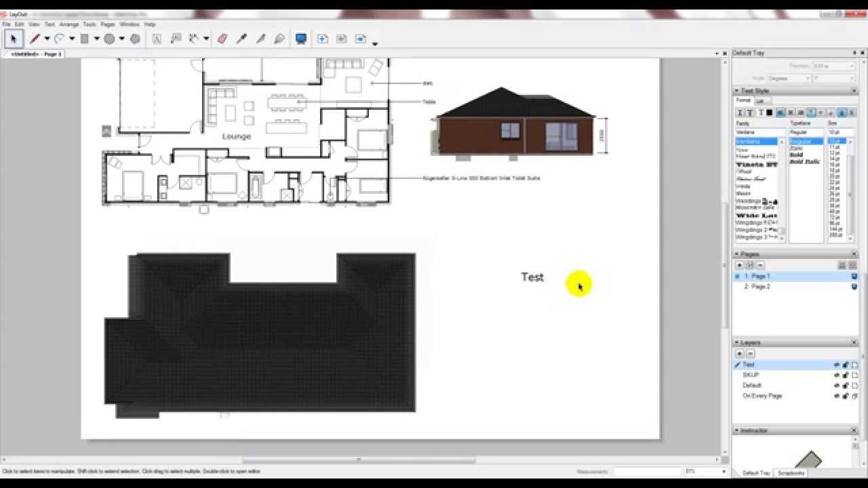The height and width of the screenshot is (488, 868).
Task: Toggle presentation icon for Page 2
Action: (854, 287)
